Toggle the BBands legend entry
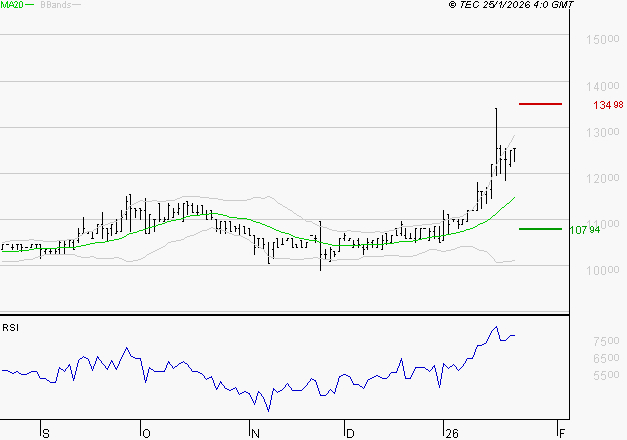This screenshot has height=440, width=627. pyautogui.click(x=53, y=5)
